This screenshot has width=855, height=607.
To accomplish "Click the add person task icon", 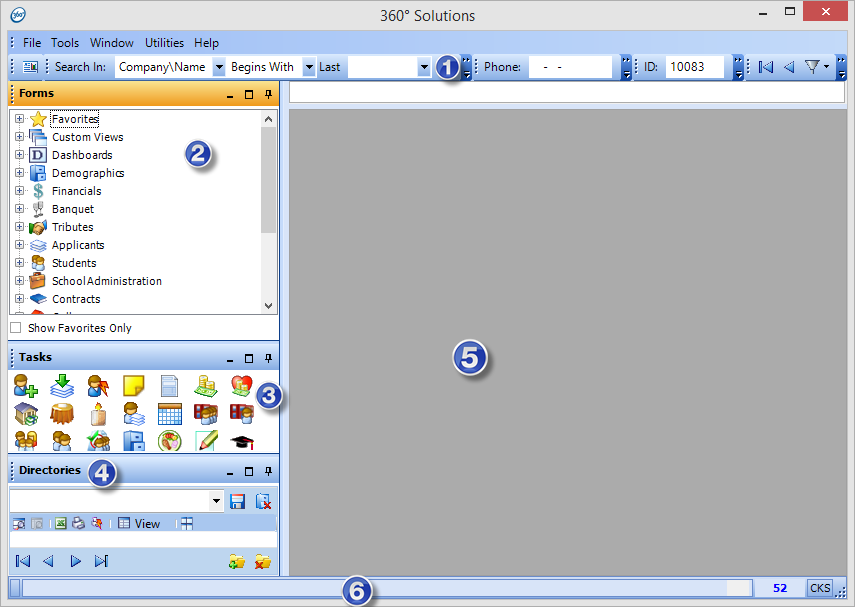I will [26, 386].
